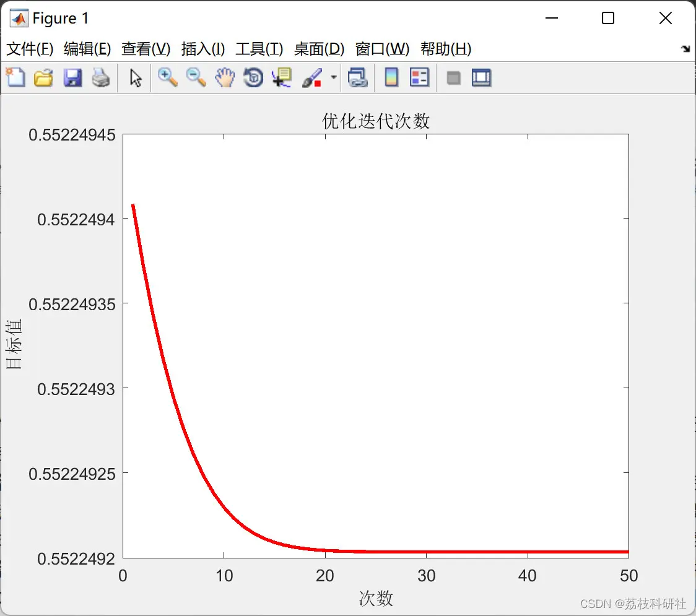Click the y-tick label 0.5522493
The image size is (696, 616).
pyautogui.click(x=76, y=389)
